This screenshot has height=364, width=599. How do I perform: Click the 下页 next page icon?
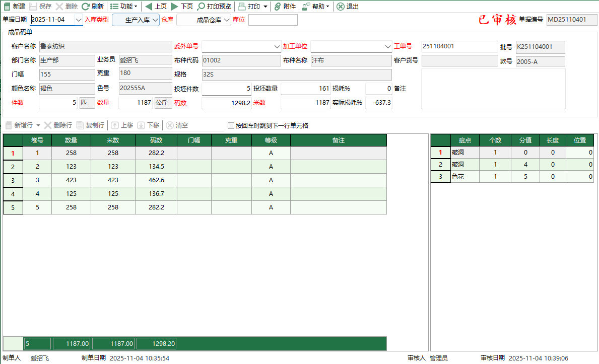point(181,6)
